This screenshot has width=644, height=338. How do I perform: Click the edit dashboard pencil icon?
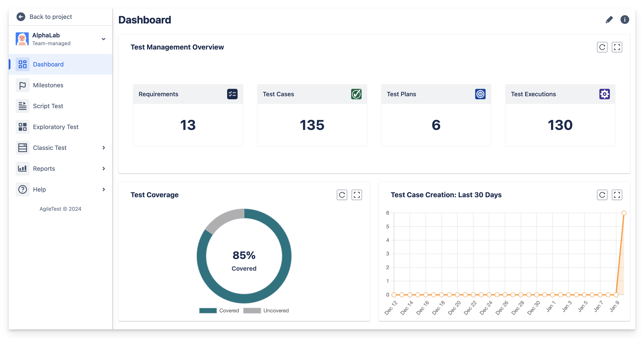pyautogui.click(x=609, y=20)
